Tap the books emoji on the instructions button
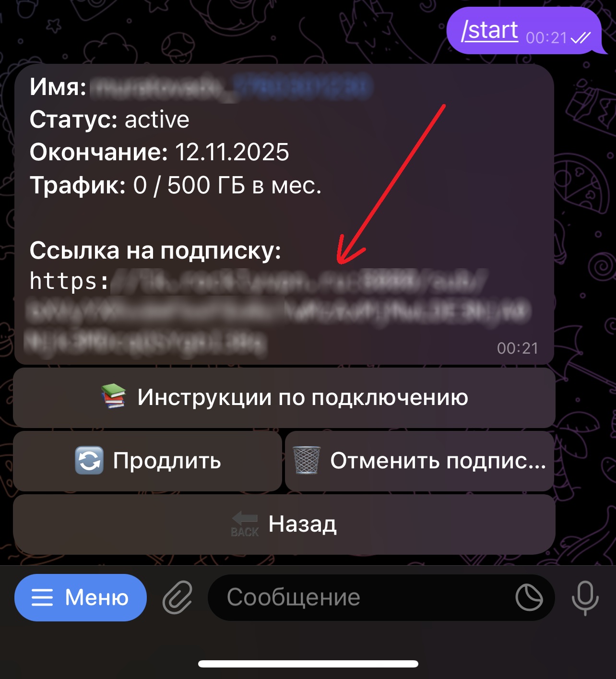The height and width of the screenshot is (679, 616). pyautogui.click(x=113, y=396)
